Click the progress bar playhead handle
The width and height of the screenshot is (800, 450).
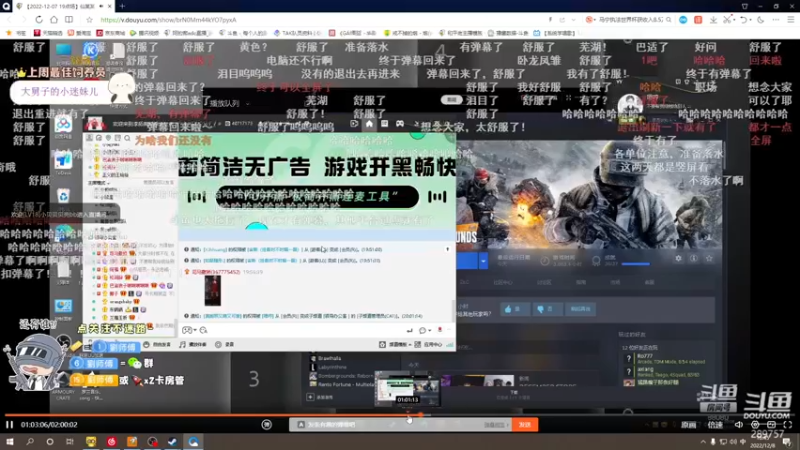tap(420, 415)
